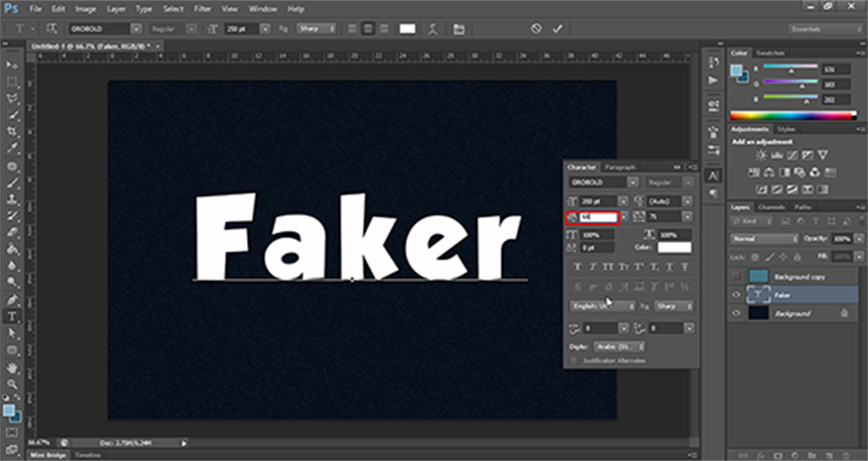Commit text edits with the checkmark

(x=558, y=29)
